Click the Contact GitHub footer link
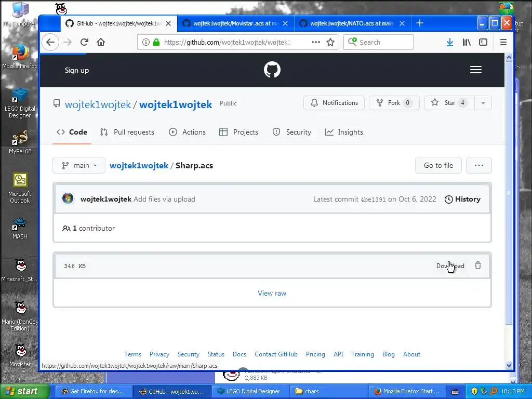The width and height of the screenshot is (532, 399). (276, 354)
